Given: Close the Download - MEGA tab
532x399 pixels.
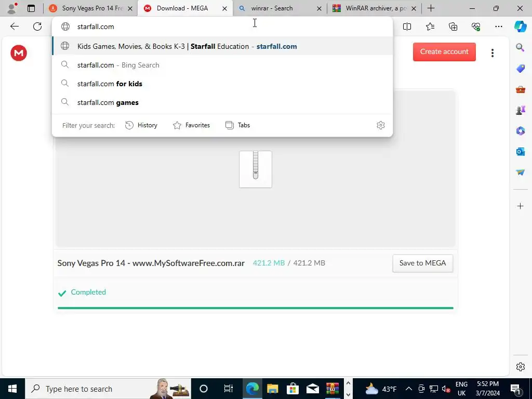Looking at the screenshot, I should tap(224, 8).
